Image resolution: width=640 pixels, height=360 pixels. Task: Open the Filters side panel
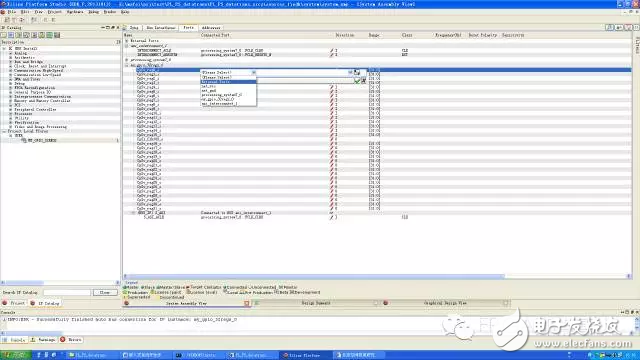coord(637,45)
